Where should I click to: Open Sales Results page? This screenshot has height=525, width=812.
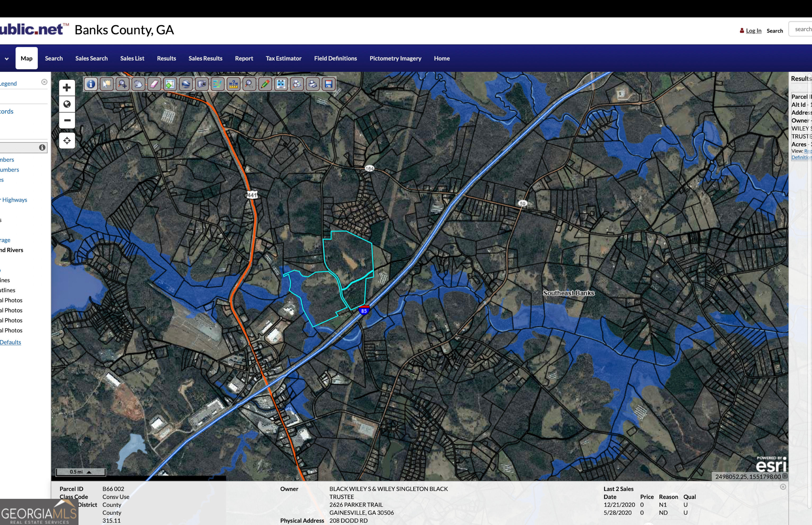[x=206, y=58]
